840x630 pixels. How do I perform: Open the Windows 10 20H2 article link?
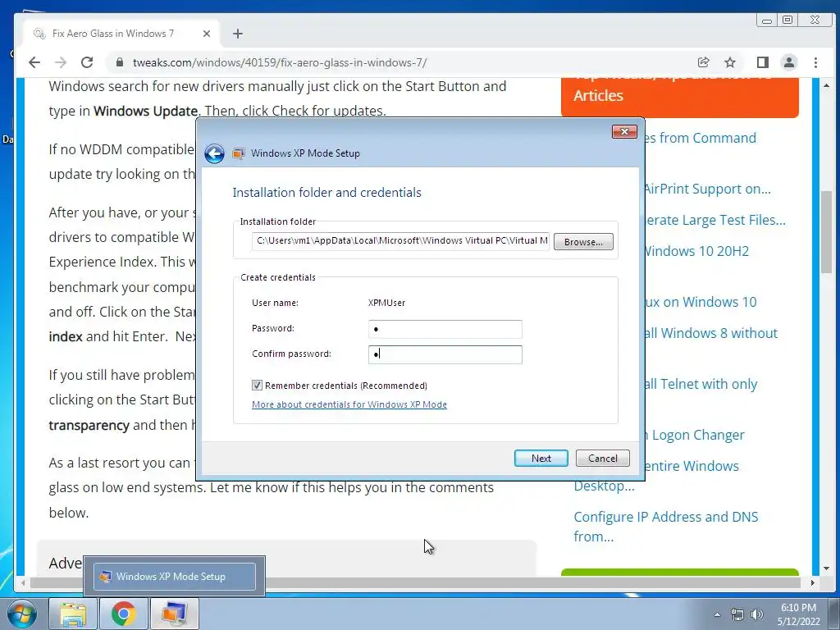pyautogui.click(x=696, y=251)
